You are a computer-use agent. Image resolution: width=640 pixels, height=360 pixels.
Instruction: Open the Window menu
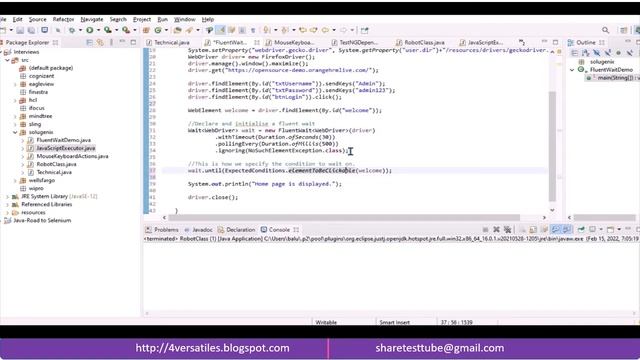(184, 19)
